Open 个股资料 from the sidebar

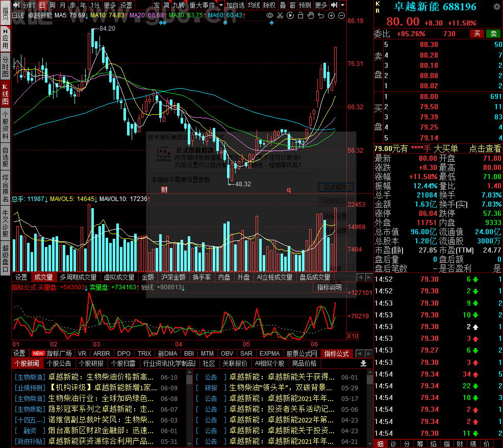coord(5,126)
